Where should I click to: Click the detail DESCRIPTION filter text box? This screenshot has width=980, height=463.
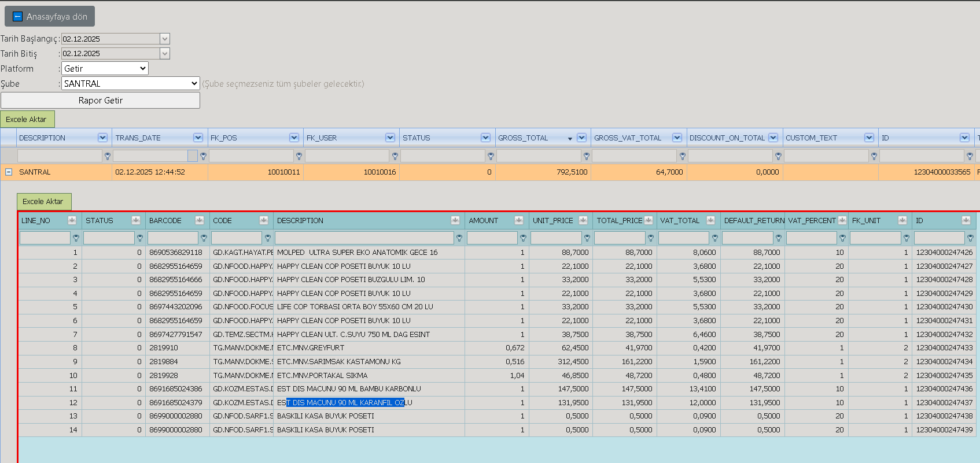364,238
